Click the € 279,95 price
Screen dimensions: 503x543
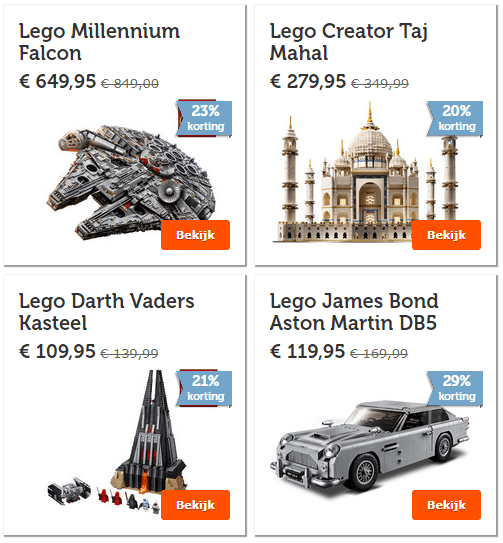coord(308,81)
